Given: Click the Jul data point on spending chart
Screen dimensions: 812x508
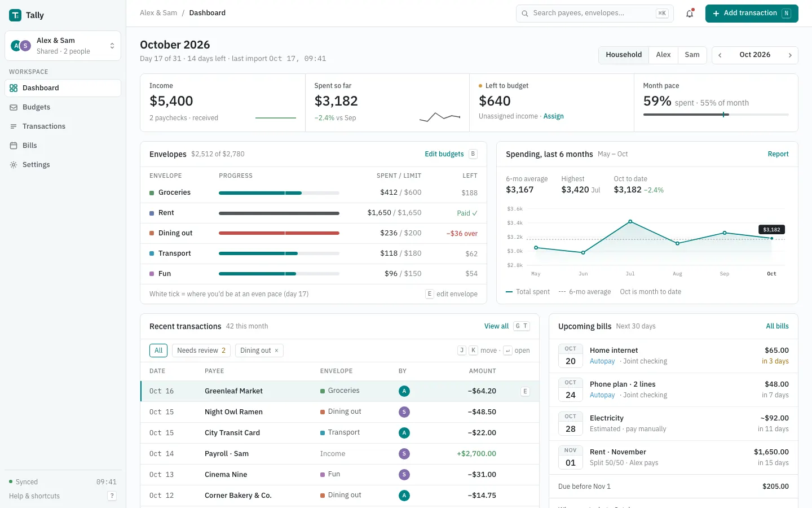Looking at the screenshot, I should pos(630,221).
